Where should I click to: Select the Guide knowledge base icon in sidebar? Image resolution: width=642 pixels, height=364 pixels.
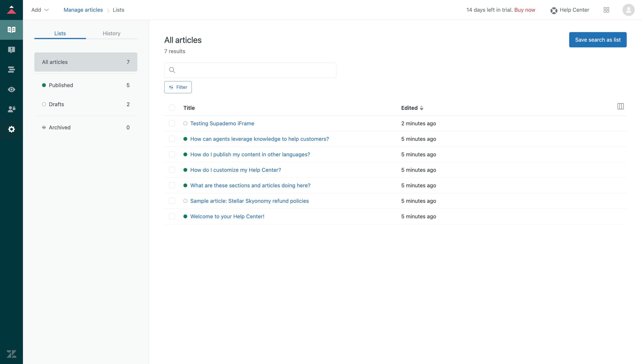11,30
